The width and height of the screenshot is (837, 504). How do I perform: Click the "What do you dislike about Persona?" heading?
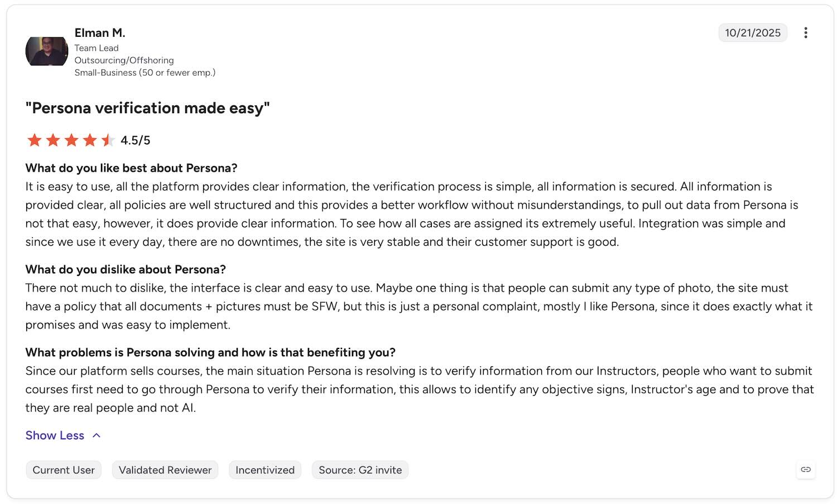click(126, 269)
